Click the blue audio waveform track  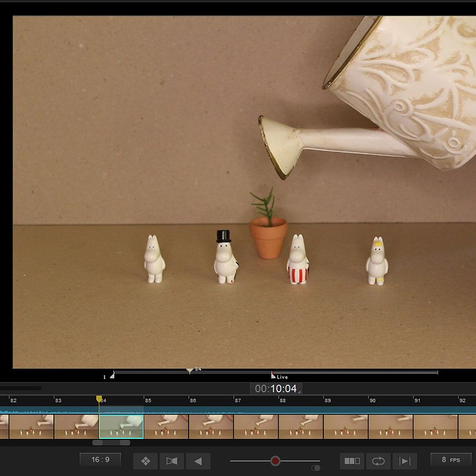[238, 410]
